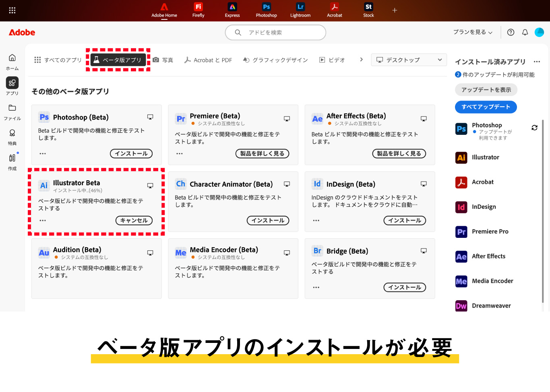
Task: Switch to グラフィックデザイン tab
Action: coord(275,60)
